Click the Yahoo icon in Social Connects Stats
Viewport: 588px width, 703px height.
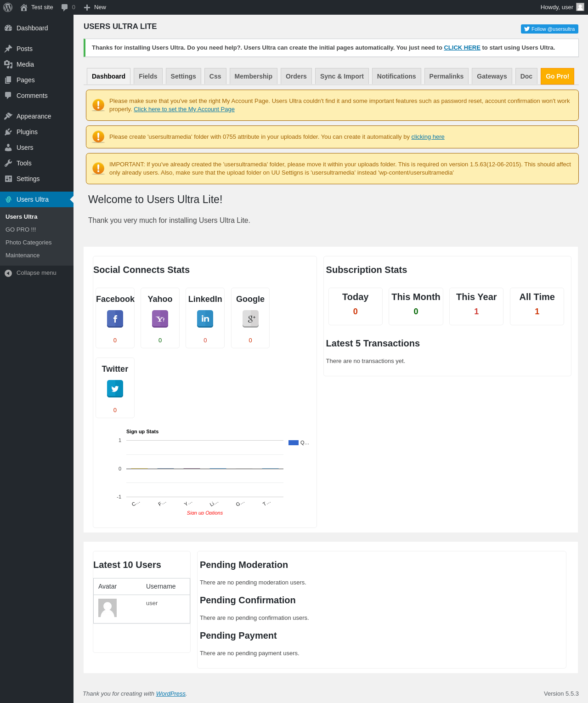(160, 319)
